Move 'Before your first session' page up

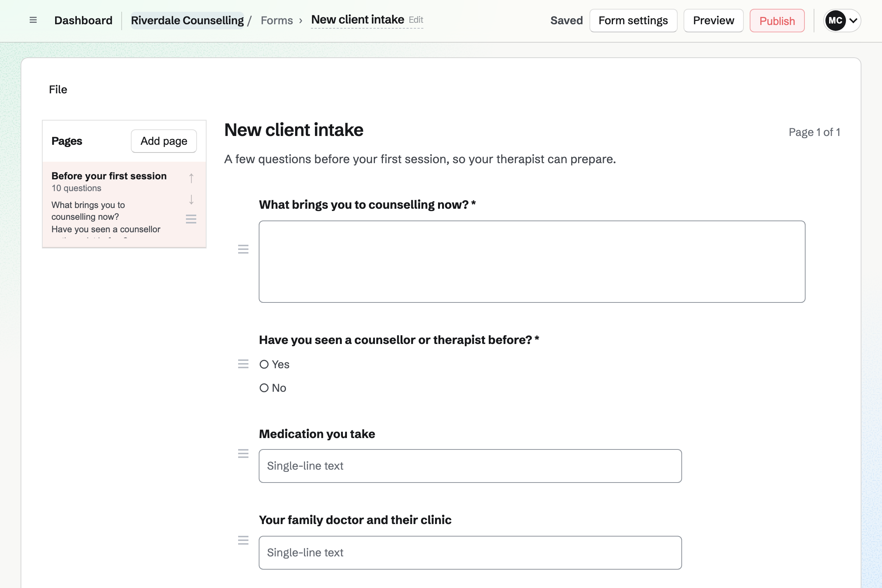coord(191,178)
